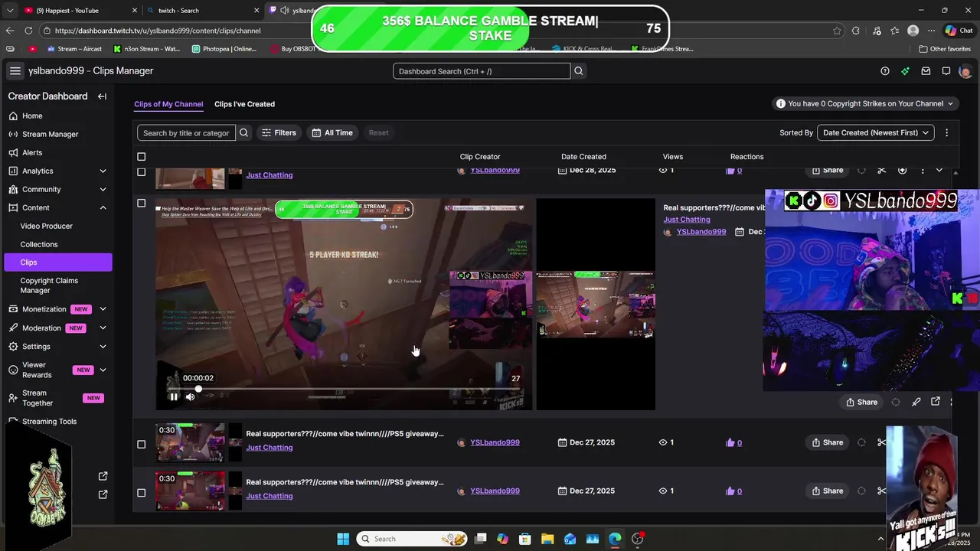
Task: Open the three-dot options for Dec 28 clip
Action: [x=922, y=170]
